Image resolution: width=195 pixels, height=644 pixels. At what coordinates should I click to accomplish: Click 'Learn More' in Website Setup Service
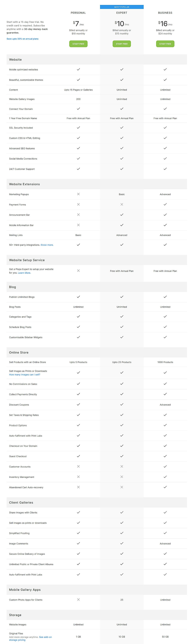(24, 273)
